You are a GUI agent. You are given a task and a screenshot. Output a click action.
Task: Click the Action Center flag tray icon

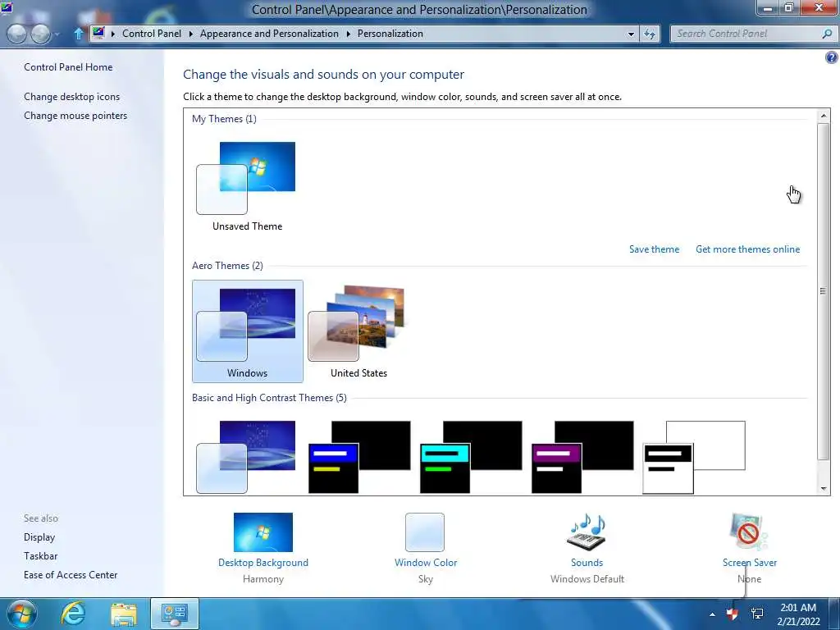click(732, 614)
